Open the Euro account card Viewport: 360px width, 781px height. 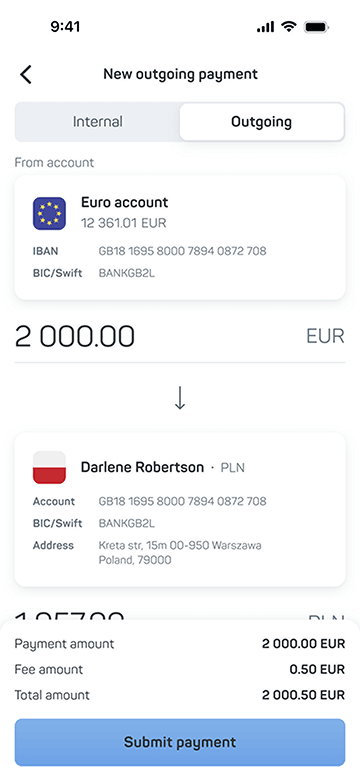180,237
